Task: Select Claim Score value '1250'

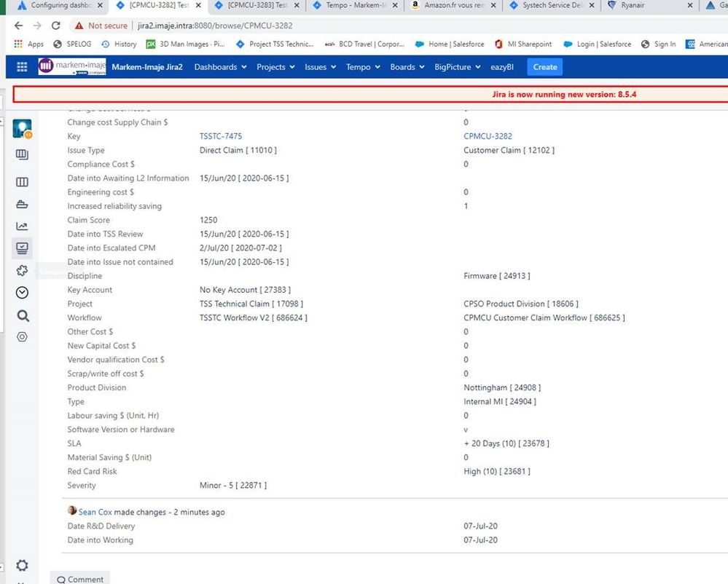Action: pos(208,220)
